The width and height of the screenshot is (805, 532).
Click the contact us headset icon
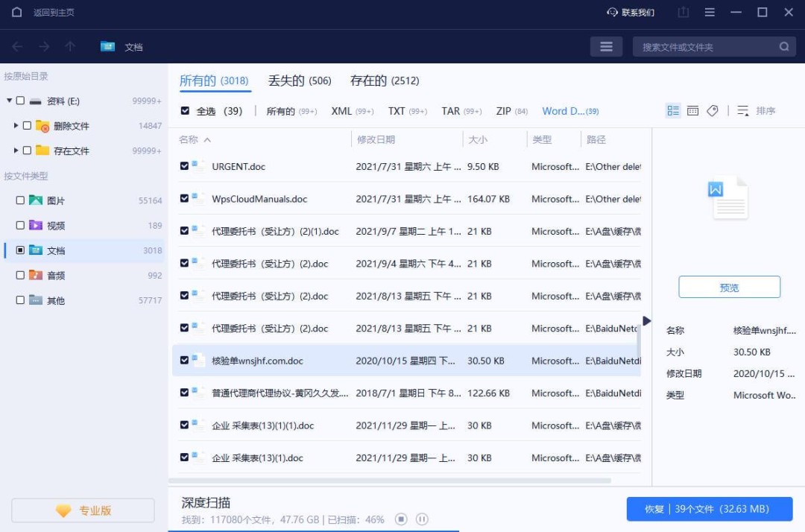pyautogui.click(x=613, y=13)
